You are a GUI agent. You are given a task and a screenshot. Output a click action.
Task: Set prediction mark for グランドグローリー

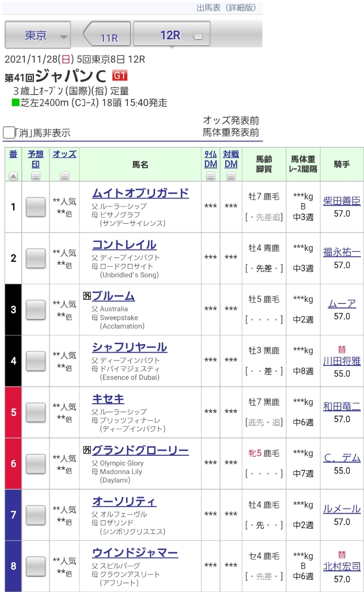point(36,464)
